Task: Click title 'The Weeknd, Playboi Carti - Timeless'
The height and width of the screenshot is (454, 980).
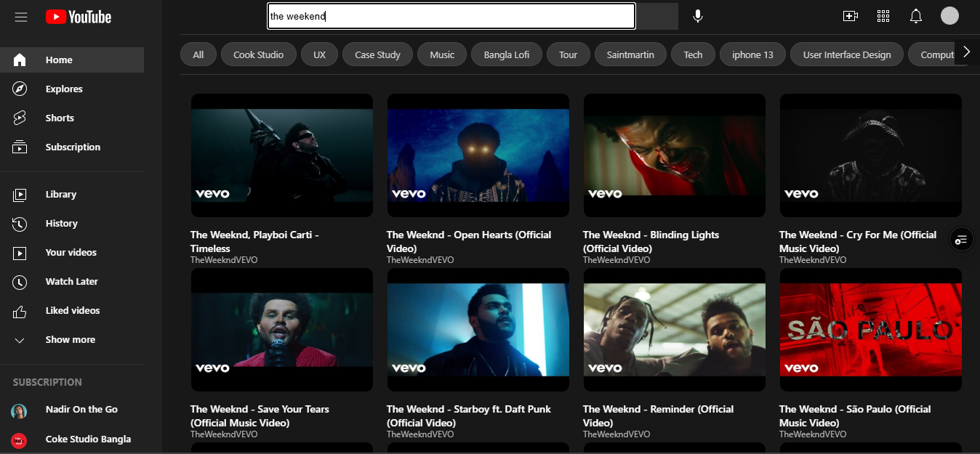Action: point(254,242)
